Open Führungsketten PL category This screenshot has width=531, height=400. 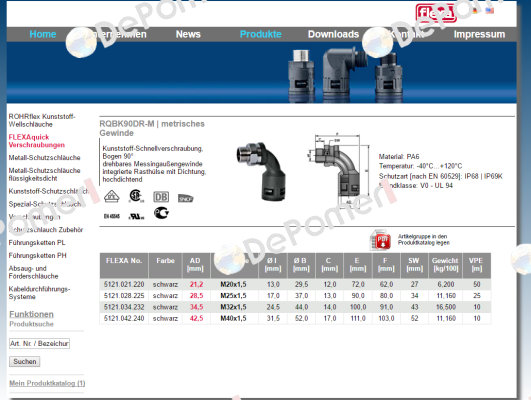point(37,243)
